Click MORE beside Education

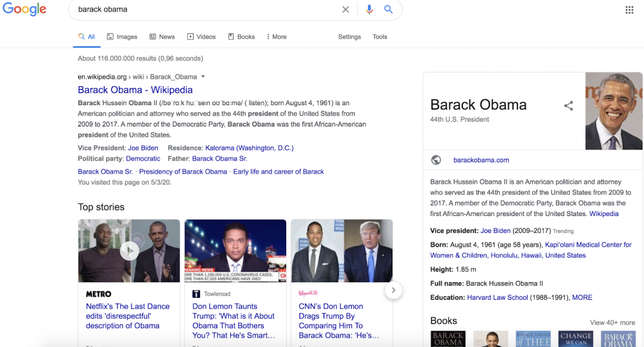click(582, 297)
